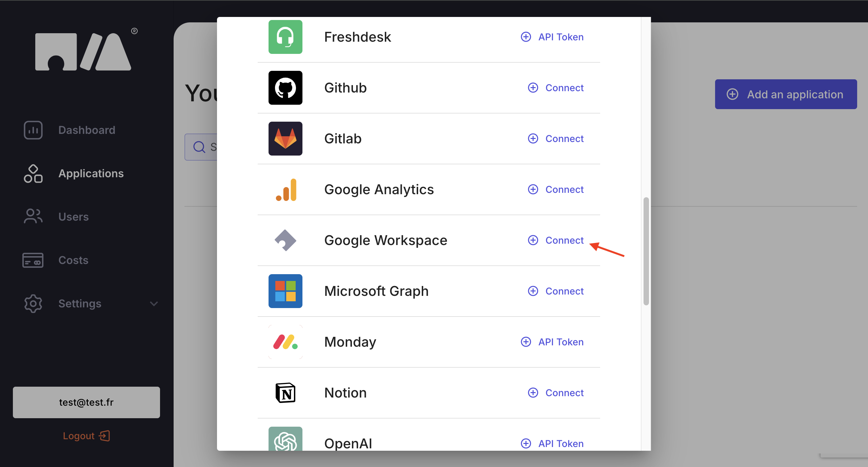
Task: Click the modal's vertical scrollbar thumb
Action: 646,251
